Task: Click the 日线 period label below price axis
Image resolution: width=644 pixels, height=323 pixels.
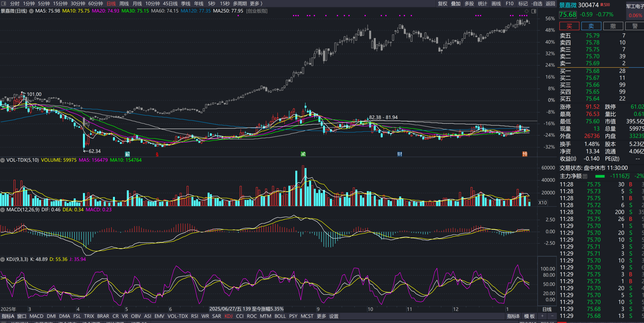Action: (x=547, y=309)
